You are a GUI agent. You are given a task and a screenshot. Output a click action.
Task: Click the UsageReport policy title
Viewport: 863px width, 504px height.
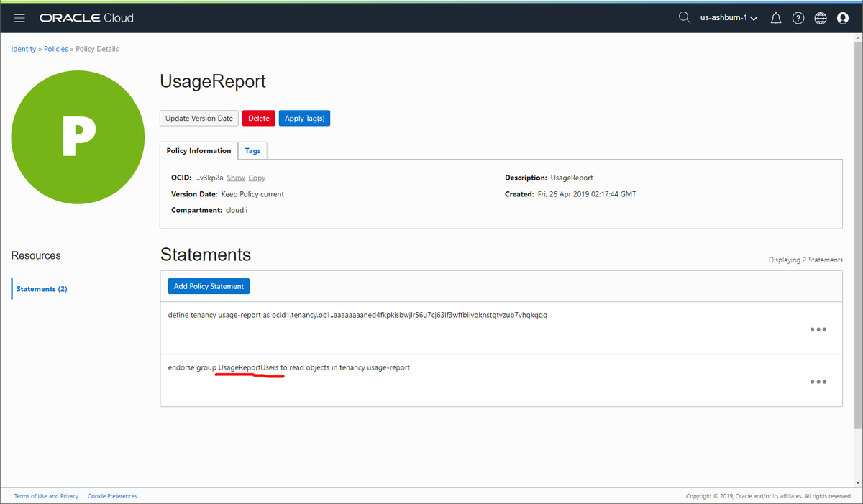[213, 81]
